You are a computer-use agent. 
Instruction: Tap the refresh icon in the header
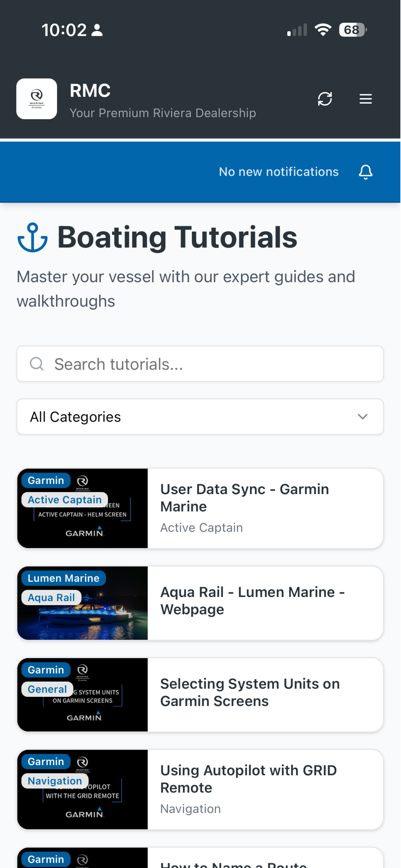coord(325,99)
